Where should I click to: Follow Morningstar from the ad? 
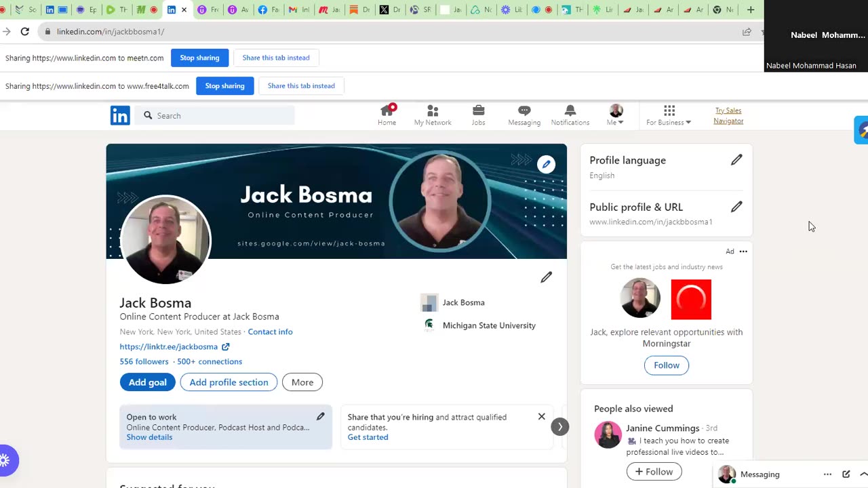pos(667,365)
